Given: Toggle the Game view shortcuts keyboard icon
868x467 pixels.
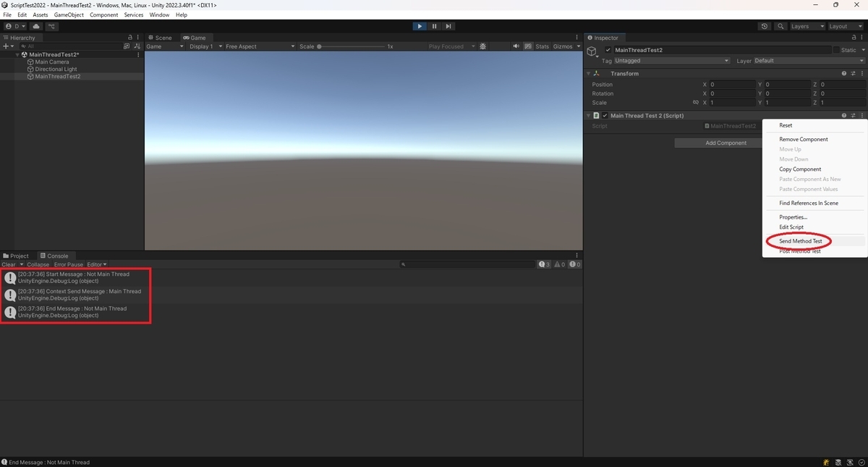Looking at the screenshot, I should 527,46.
